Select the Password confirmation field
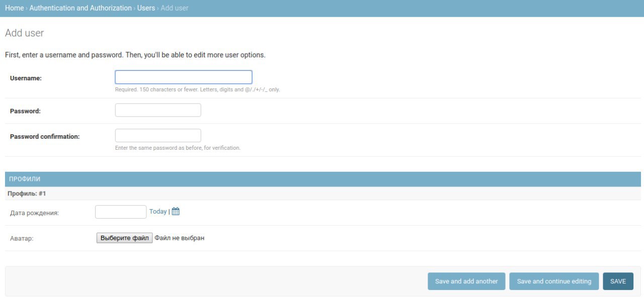Image resolution: width=644 pixels, height=299 pixels. (158, 136)
